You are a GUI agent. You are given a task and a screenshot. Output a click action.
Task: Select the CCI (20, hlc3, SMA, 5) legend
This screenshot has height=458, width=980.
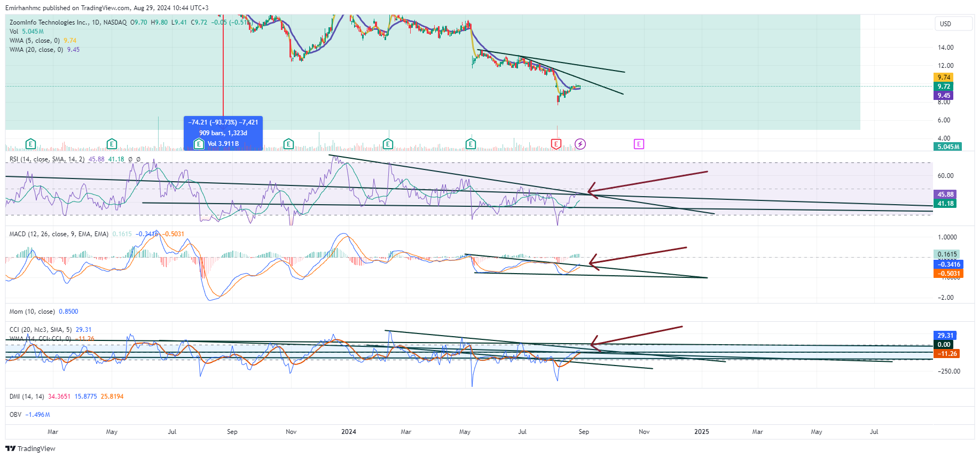click(41, 330)
